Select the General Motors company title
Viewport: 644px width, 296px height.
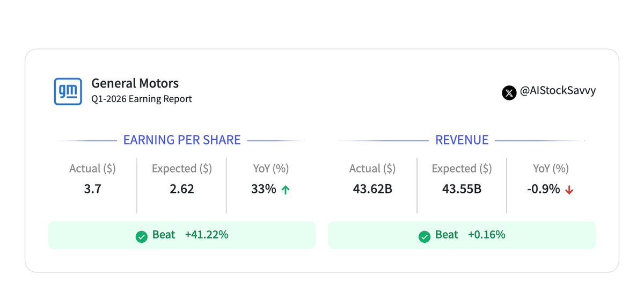tap(135, 83)
